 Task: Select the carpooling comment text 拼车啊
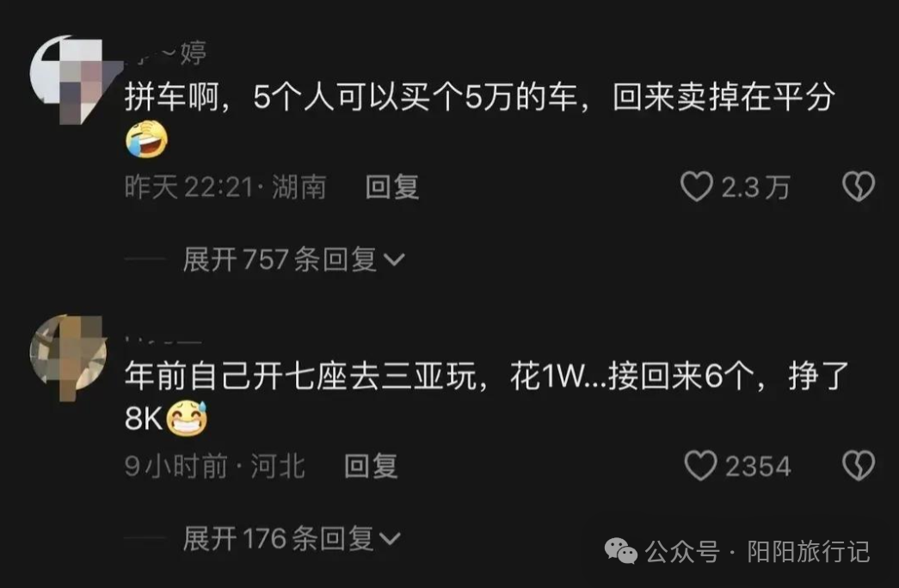[x=172, y=97]
